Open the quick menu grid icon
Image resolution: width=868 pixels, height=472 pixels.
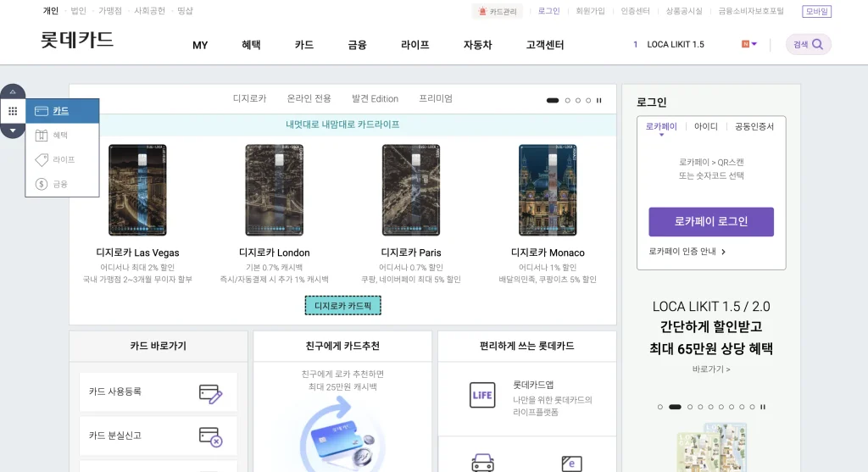tap(13, 111)
